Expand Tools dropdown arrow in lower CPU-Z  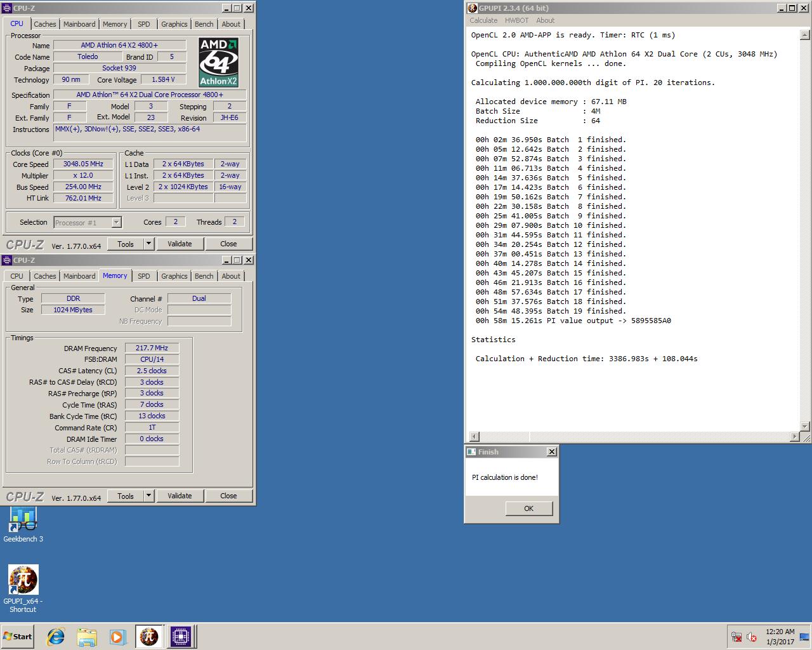148,496
